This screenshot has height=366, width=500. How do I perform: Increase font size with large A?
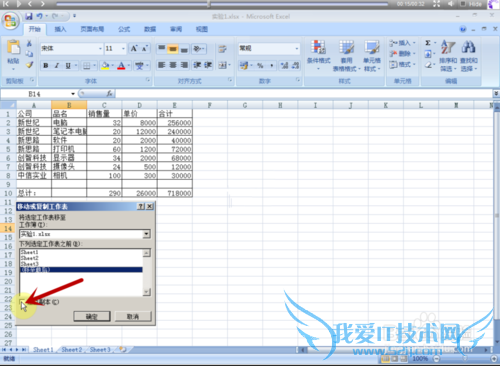coord(134,49)
